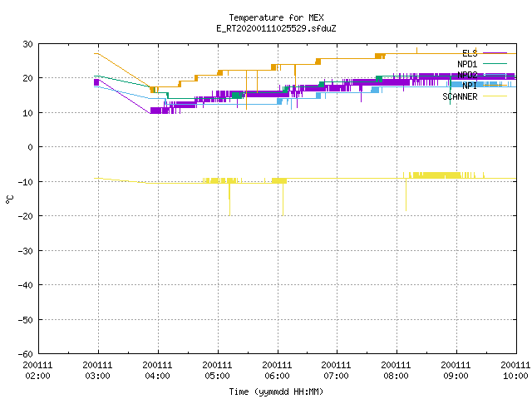The image size is (532, 399).
Task: Click the y-axis label -10
Action: (x=26, y=182)
